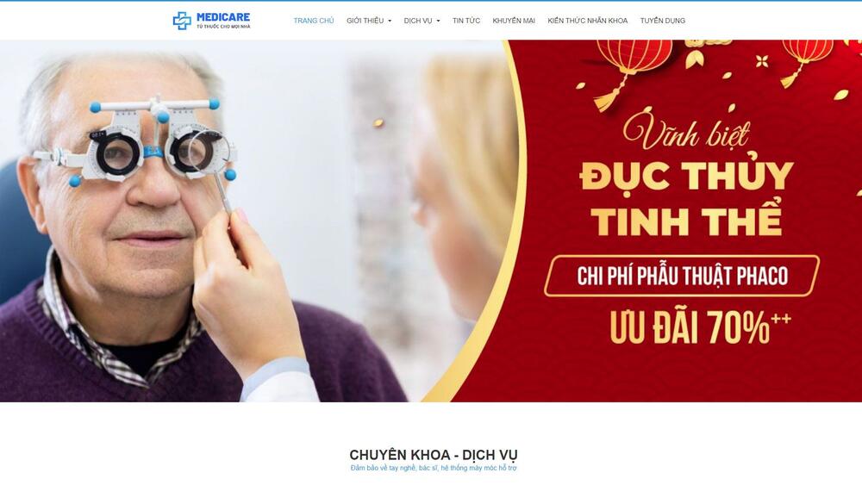This screenshot has width=862, height=504.
Task: Click the eye-test trial frame on the man
Action: click(x=136, y=142)
